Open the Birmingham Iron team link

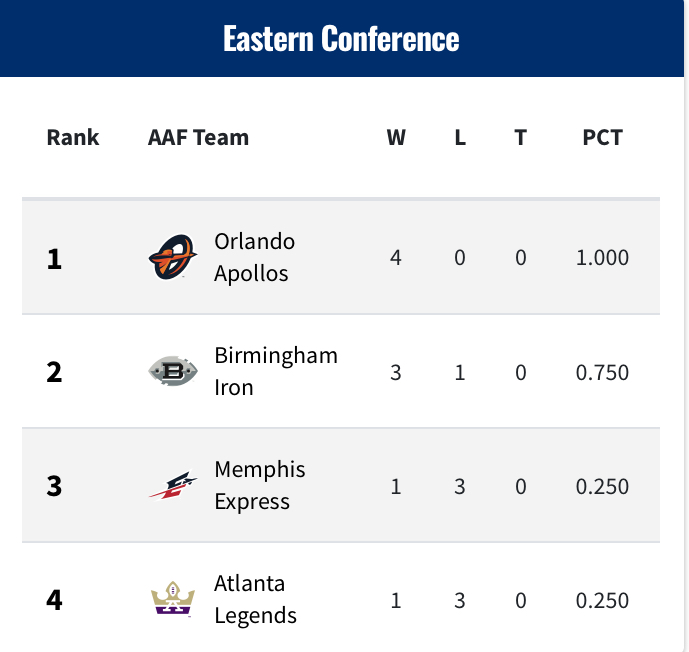(x=276, y=371)
